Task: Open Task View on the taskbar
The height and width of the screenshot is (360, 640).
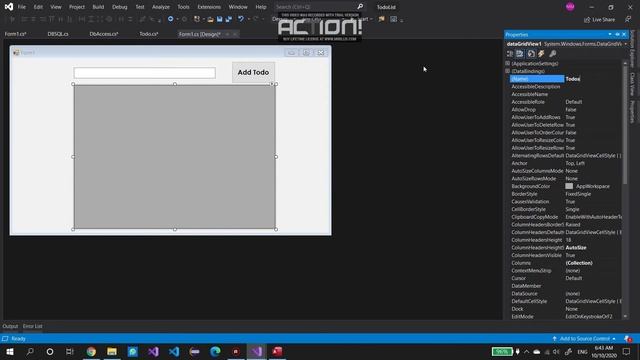Action: [x=70, y=351]
